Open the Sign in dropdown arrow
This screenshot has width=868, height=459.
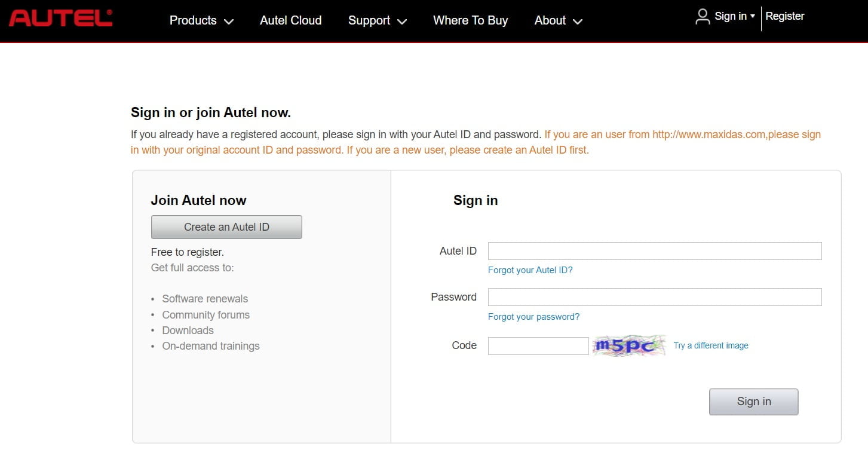(x=753, y=16)
